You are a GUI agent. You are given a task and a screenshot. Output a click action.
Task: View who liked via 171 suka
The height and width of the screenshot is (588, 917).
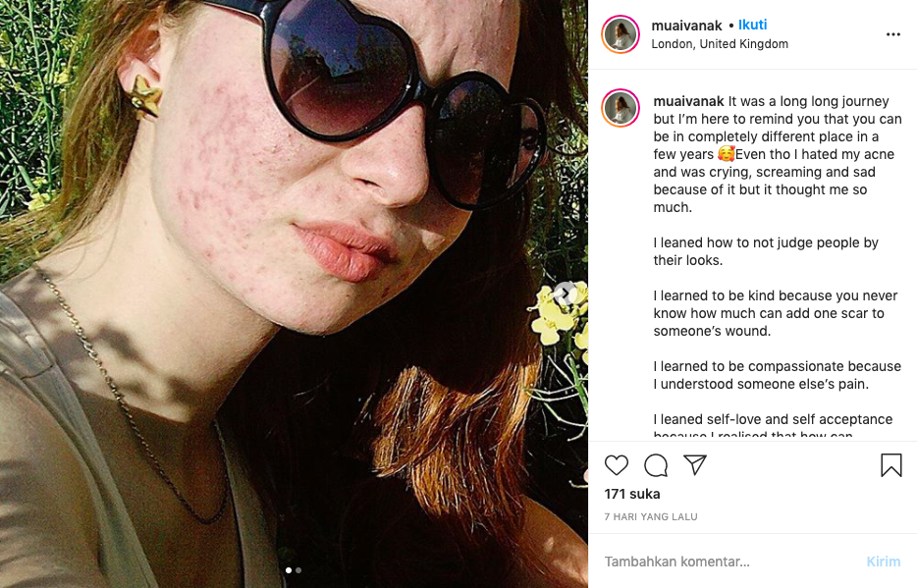(632, 494)
